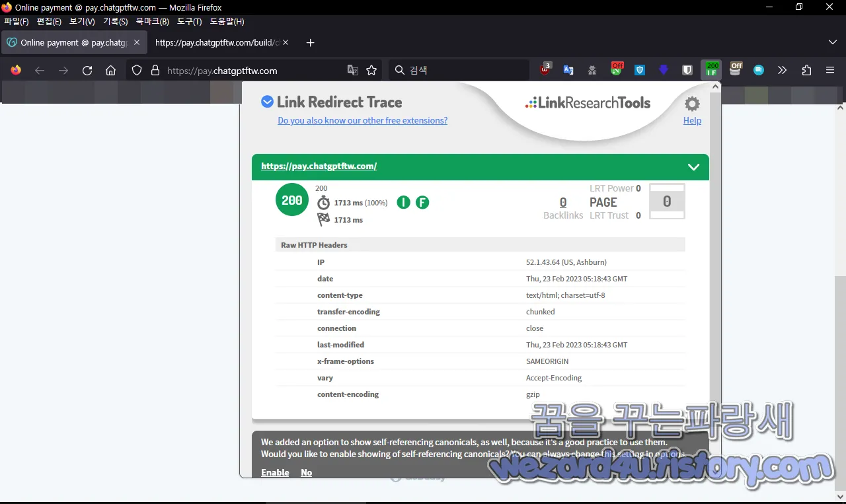Open the other free extensions link
The height and width of the screenshot is (504, 846).
coord(362,120)
